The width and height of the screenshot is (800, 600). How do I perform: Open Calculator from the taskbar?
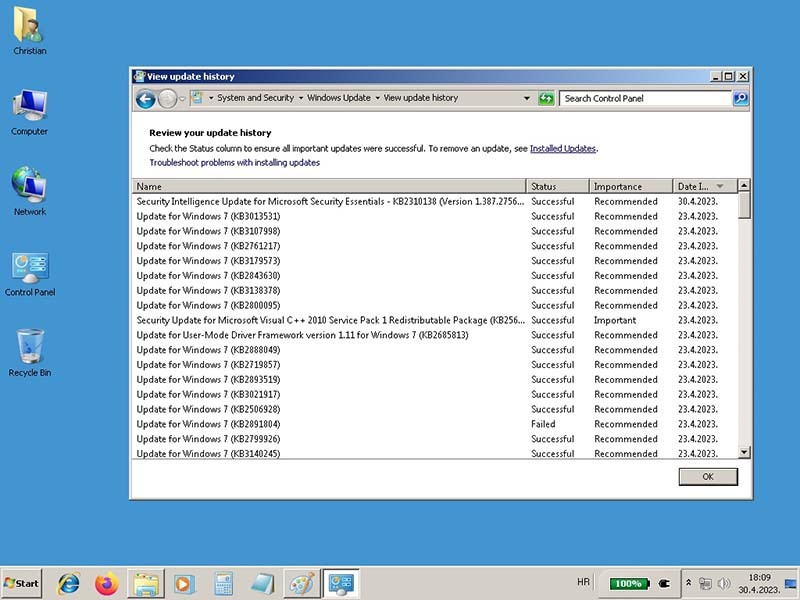(x=223, y=583)
